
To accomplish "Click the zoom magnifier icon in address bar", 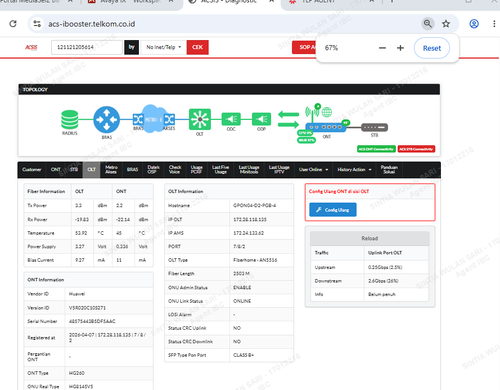I will point(428,24).
